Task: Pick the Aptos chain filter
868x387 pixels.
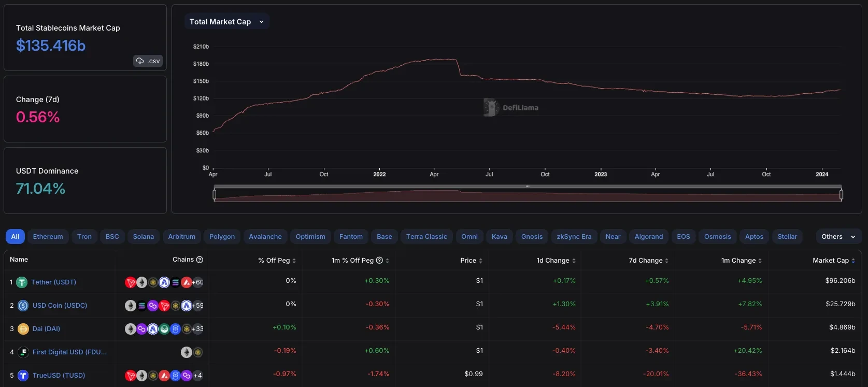Action: (754, 237)
